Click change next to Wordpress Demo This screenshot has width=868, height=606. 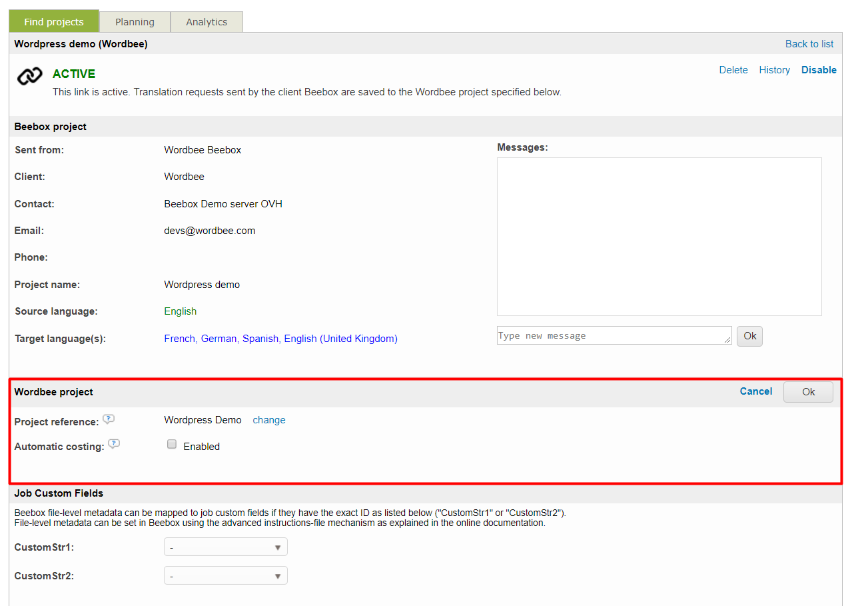(269, 420)
